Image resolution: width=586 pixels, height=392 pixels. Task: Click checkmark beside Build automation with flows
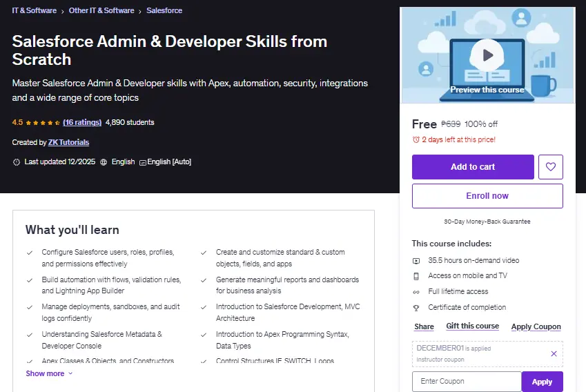tap(30, 280)
